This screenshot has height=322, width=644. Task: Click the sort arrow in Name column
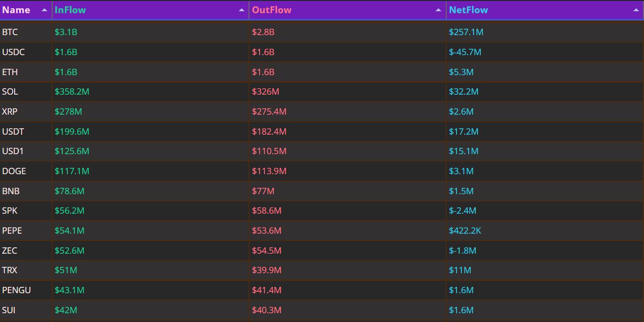44,10
